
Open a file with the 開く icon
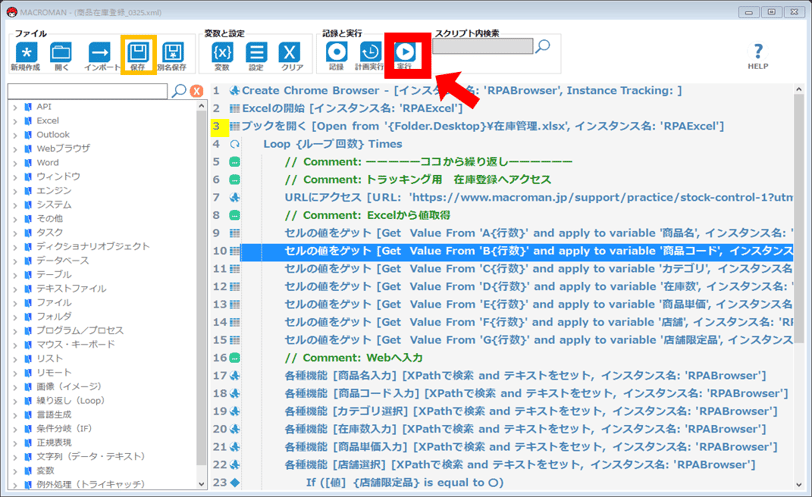tap(61, 52)
